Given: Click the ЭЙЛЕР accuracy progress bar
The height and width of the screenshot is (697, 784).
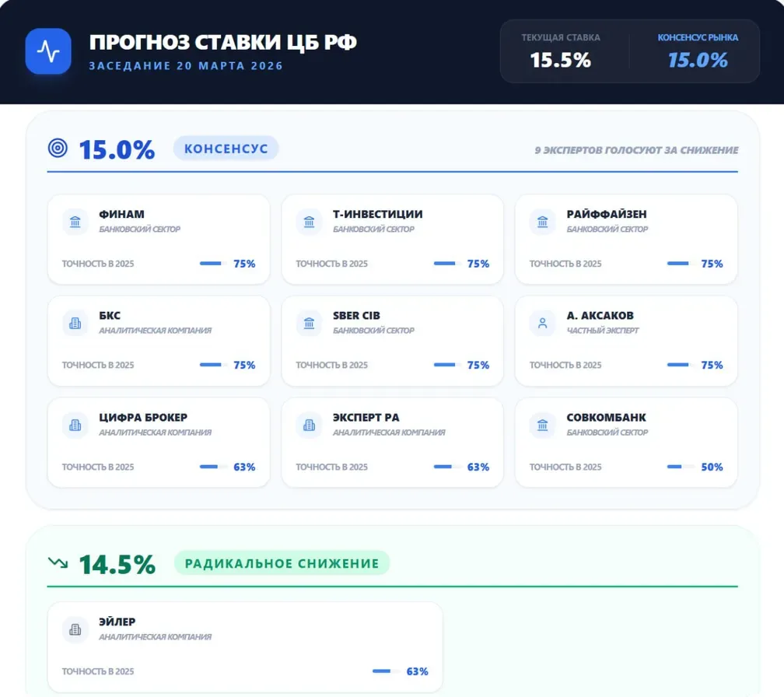Looking at the screenshot, I should (387, 671).
